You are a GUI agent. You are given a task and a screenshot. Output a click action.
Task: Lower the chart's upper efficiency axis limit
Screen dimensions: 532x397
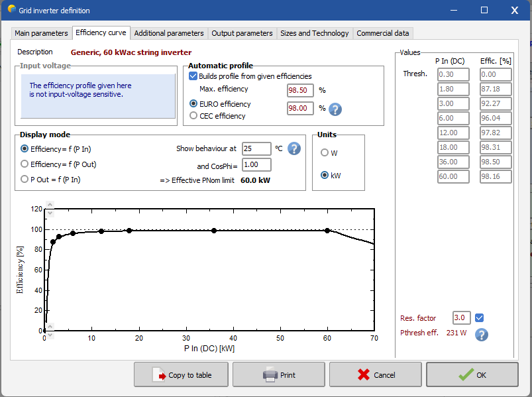point(50,213)
